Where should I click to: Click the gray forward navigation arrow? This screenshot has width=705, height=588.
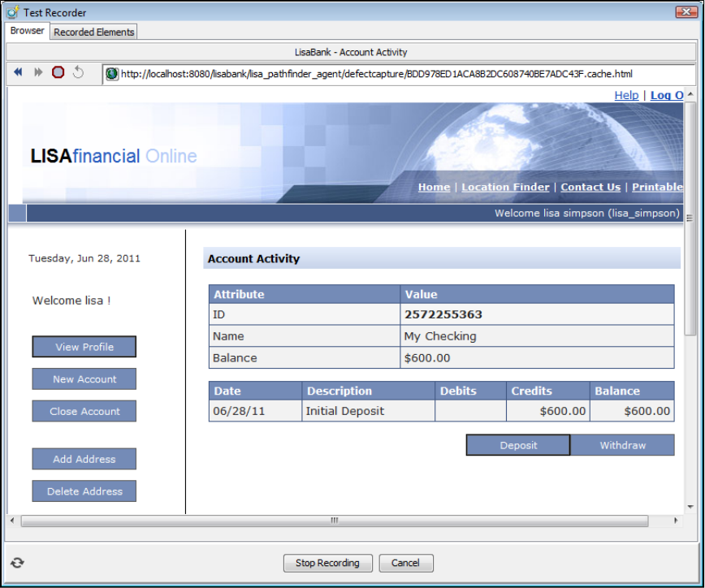pos(38,72)
